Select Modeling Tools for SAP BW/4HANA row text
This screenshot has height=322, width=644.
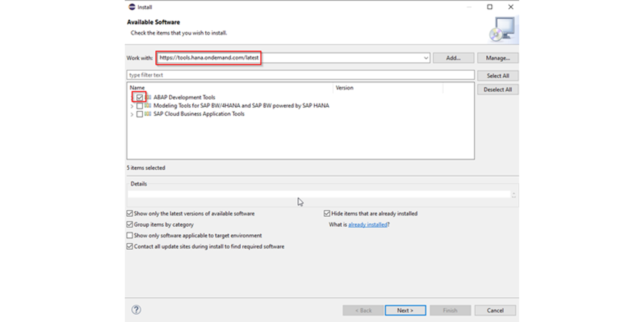(x=241, y=106)
